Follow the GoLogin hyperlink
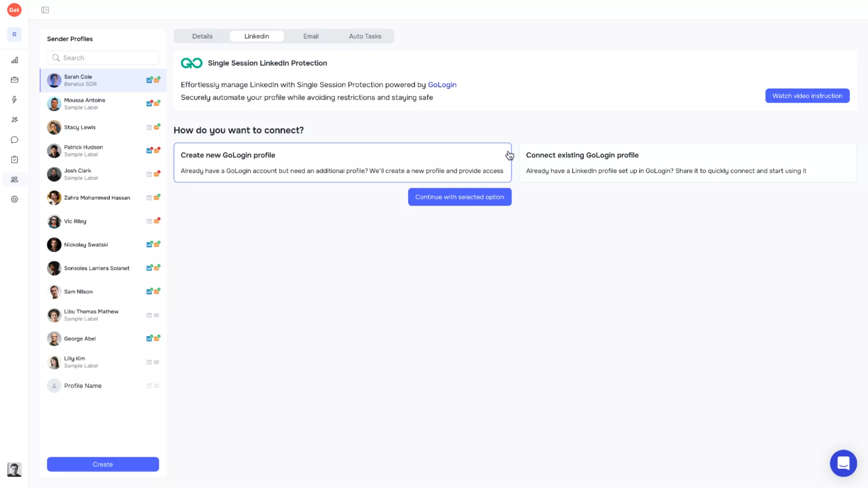Image resolution: width=868 pixels, height=488 pixels. (442, 84)
